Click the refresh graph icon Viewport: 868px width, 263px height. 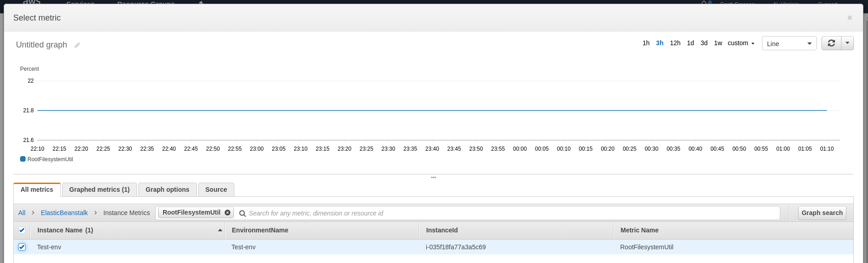pyautogui.click(x=831, y=43)
